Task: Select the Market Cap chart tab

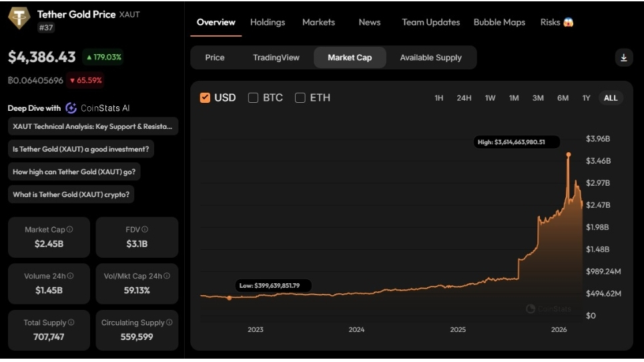Action: [x=350, y=57]
